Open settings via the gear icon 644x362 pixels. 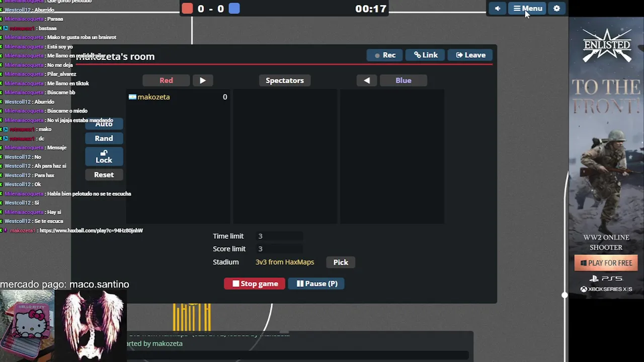click(x=556, y=9)
